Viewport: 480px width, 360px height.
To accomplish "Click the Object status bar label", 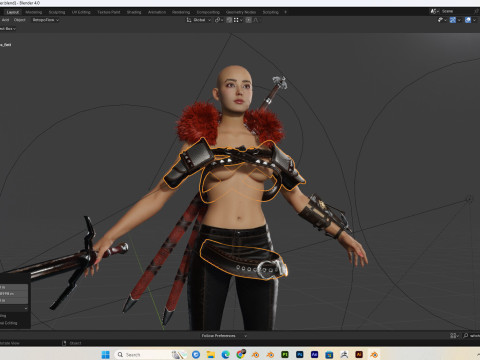I will pos(75,343).
